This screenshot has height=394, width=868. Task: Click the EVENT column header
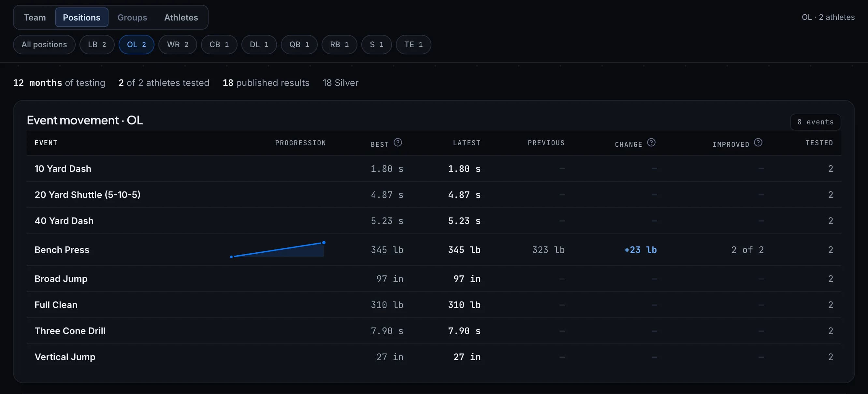click(46, 143)
